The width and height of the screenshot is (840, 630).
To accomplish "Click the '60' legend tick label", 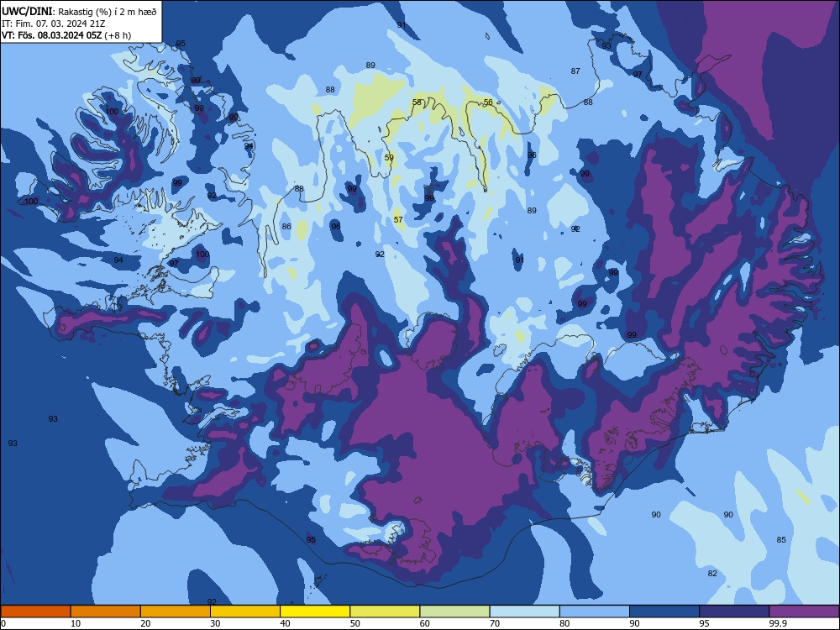I will pos(425,623).
